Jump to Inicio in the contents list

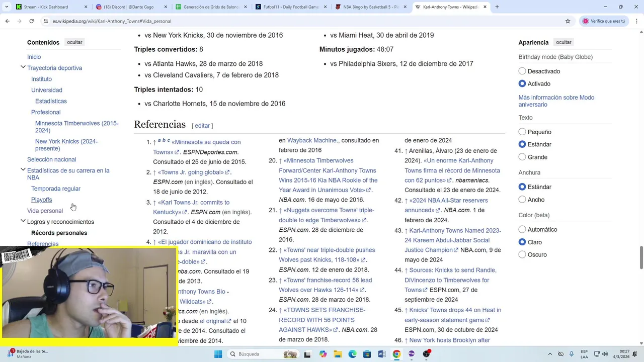[34, 57]
